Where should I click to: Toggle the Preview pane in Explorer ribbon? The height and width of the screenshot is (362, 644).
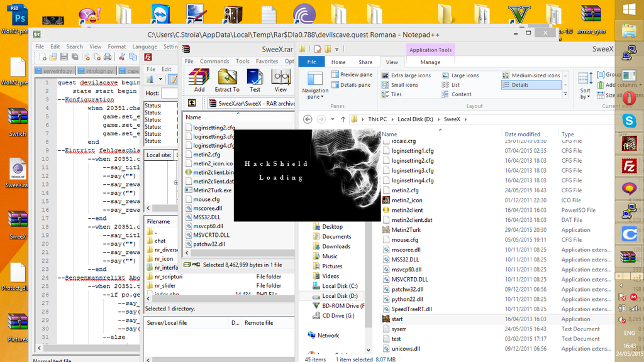[352, 74]
